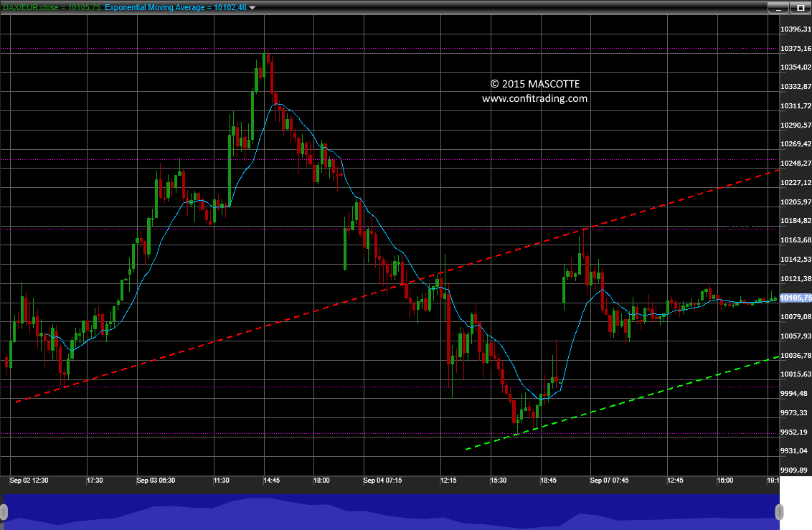Click the 9952,19 price axis label
Image resolution: width=812 pixels, height=530 pixels.
coord(793,432)
